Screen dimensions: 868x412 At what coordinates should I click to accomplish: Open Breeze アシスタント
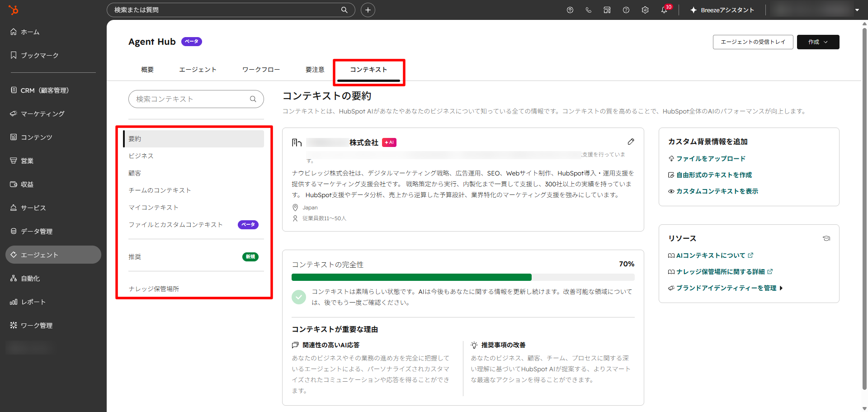[722, 10]
